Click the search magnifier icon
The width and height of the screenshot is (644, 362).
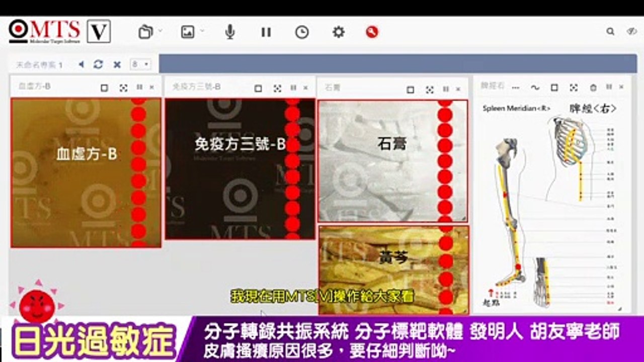click(x=610, y=32)
